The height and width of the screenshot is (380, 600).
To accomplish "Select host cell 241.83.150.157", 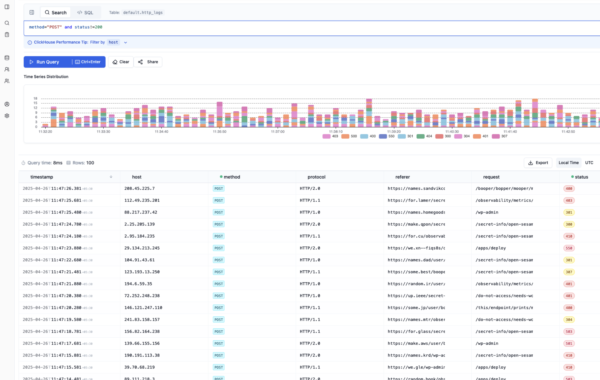I will [x=142, y=319].
